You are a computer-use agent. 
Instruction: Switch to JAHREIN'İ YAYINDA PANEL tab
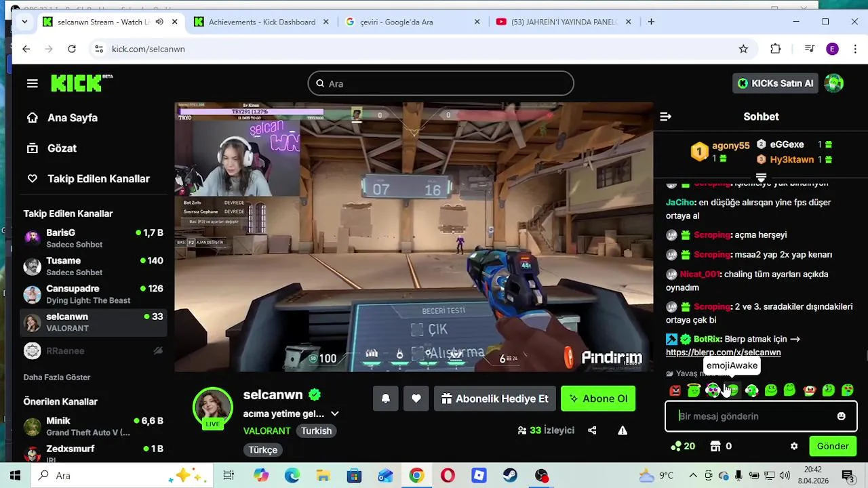pos(563,22)
